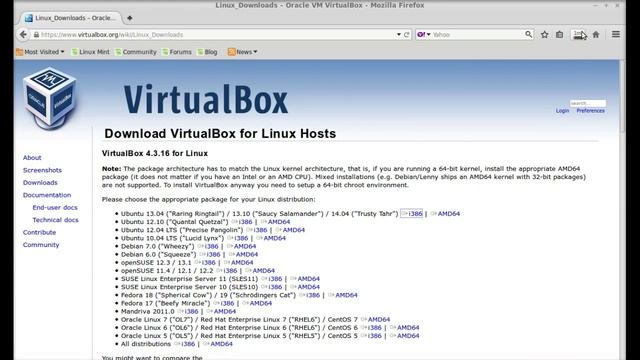Download Fedora 18 / 19 AMD64 package
Viewport: 640px width, 360px height.
343,295
